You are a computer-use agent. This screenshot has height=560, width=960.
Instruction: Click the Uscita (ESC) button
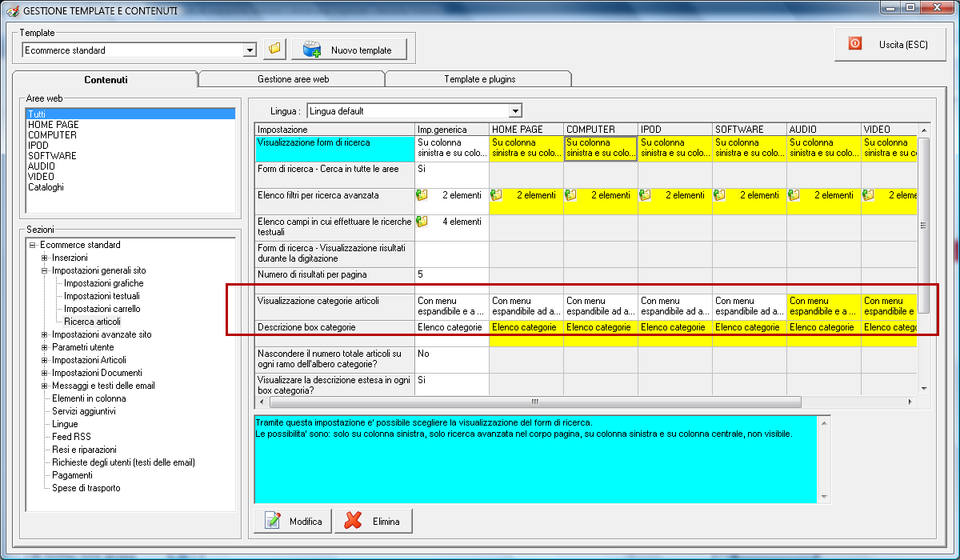(x=892, y=44)
